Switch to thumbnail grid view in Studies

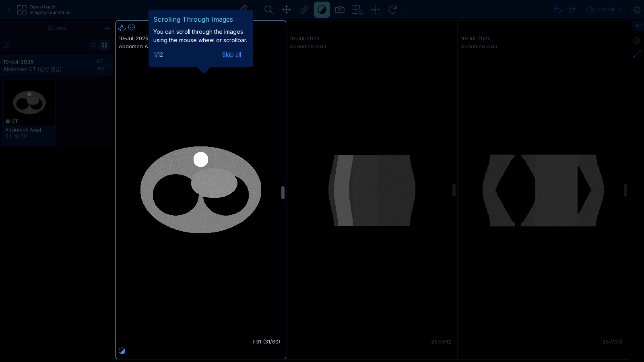coord(105,45)
